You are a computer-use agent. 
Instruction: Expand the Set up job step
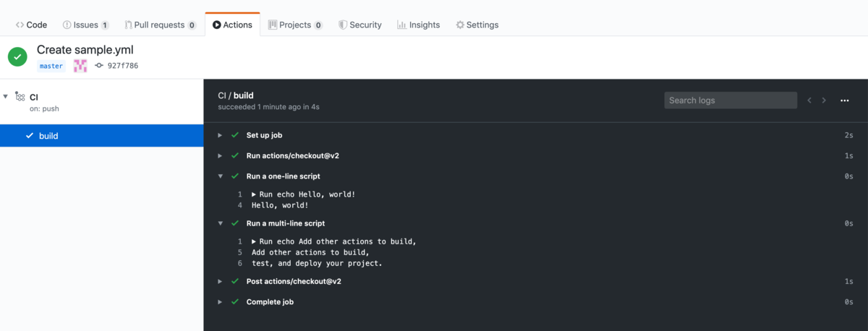tap(221, 135)
